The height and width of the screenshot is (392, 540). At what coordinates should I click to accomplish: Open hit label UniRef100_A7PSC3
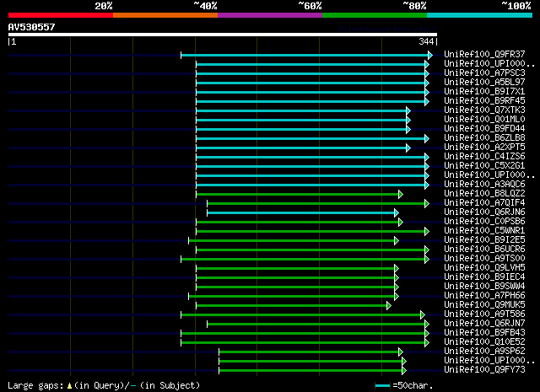(484, 72)
